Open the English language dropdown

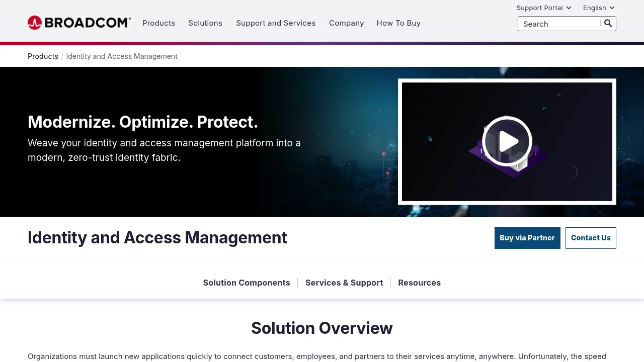click(x=599, y=8)
